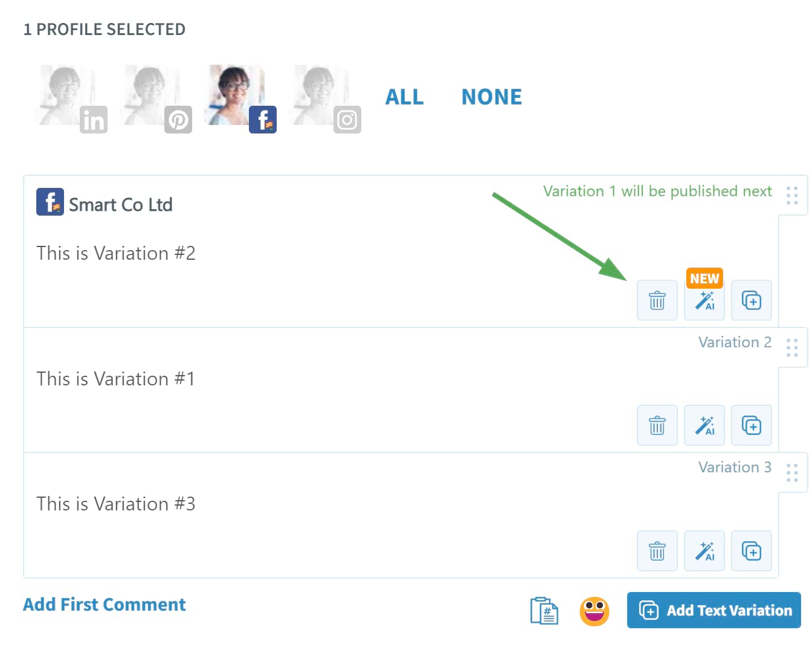Click the drag handle beside Variation 2 label
The image size is (812, 653).
tap(792, 347)
